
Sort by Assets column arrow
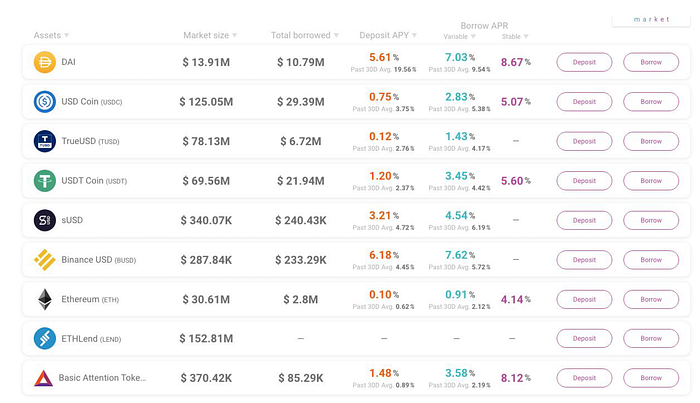[x=67, y=35]
